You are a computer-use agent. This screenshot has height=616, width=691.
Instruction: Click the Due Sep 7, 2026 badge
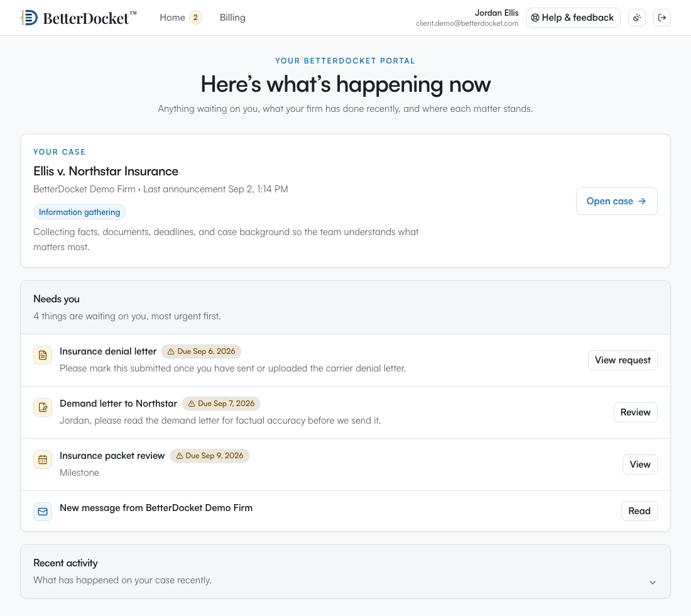coord(221,404)
